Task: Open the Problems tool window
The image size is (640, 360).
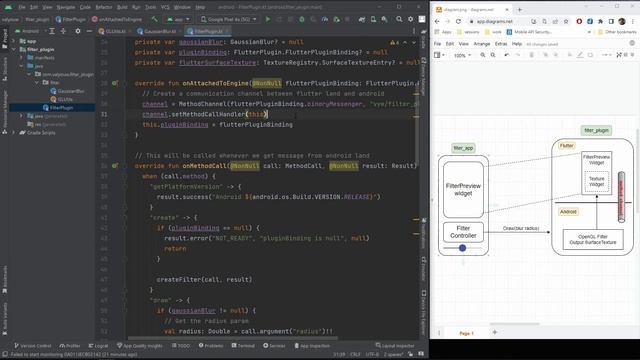Action: 211,346
